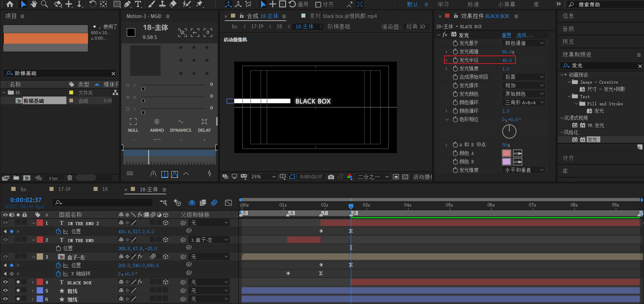Click 重置 to reset glow effect
644x304 pixels.
click(x=506, y=35)
